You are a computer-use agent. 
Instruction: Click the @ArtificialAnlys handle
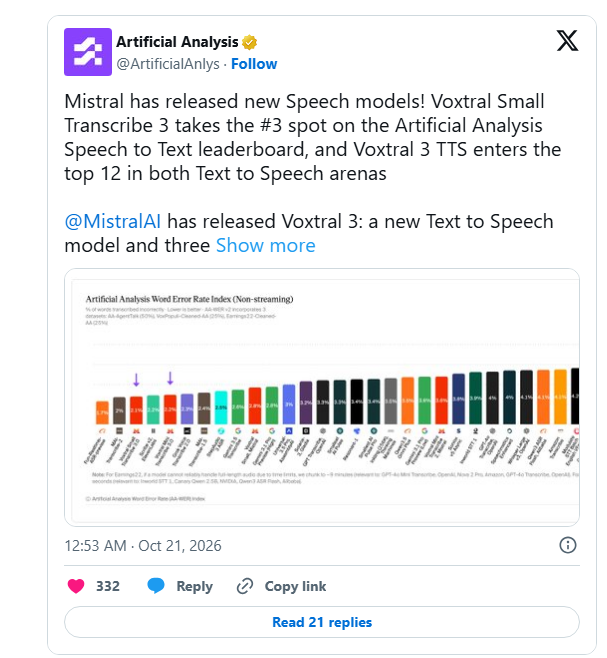(168, 64)
